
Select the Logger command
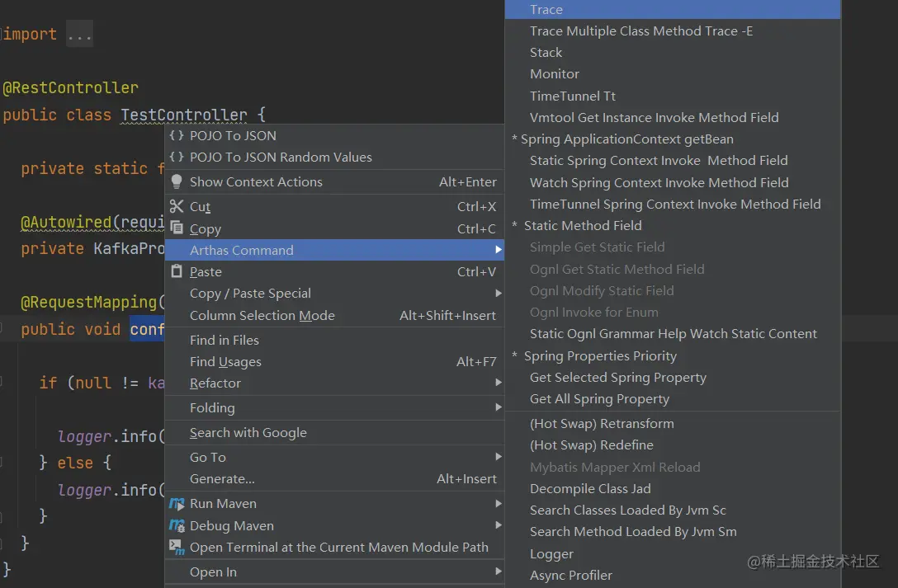tap(673, 553)
